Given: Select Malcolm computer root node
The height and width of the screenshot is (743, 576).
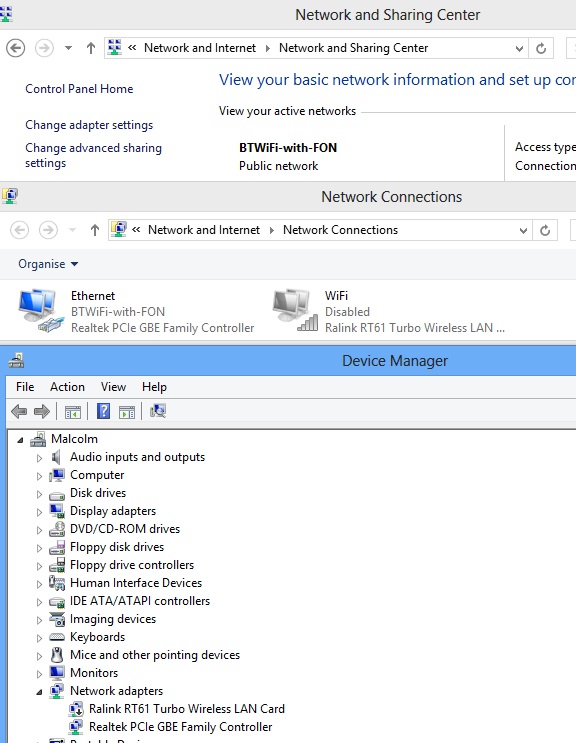Looking at the screenshot, I should pyautogui.click(x=74, y=439).
